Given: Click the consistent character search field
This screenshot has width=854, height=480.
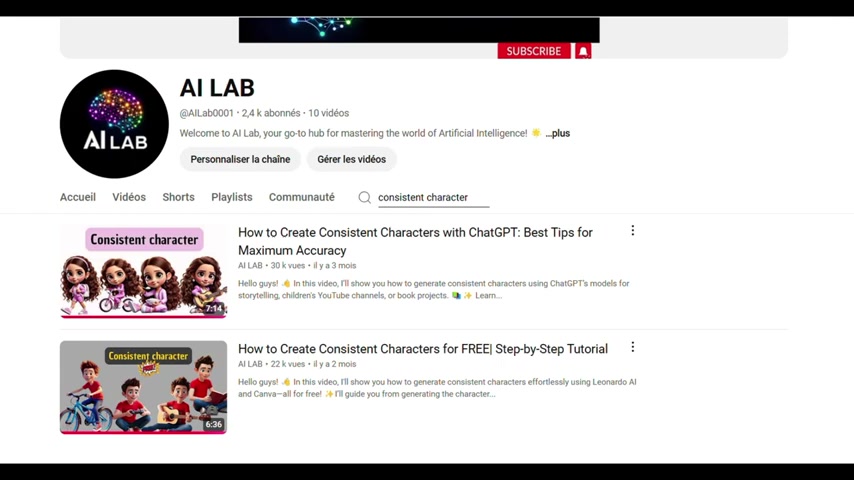Looking at the screenshot, I should (x=434, y=198).
